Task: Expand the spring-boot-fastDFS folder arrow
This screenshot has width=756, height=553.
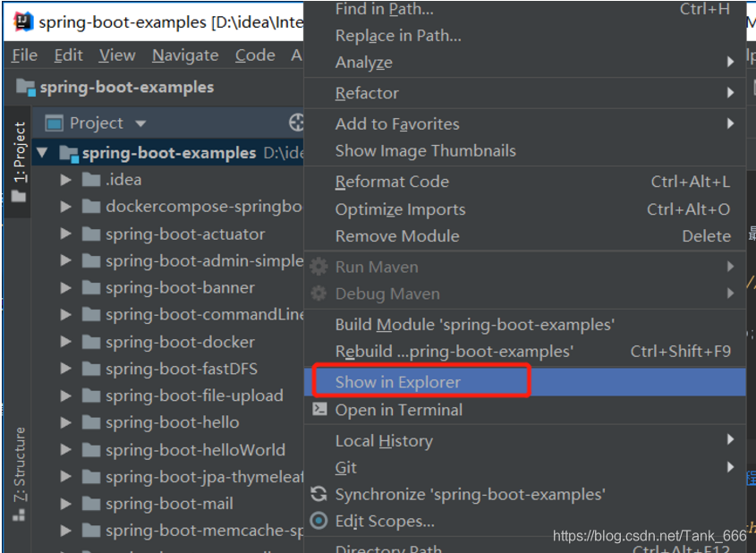Action: (x=65, y=369)
